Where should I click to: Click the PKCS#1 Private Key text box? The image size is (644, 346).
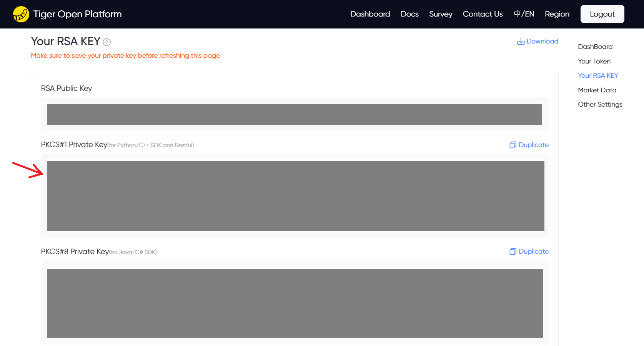click(295, 196)
